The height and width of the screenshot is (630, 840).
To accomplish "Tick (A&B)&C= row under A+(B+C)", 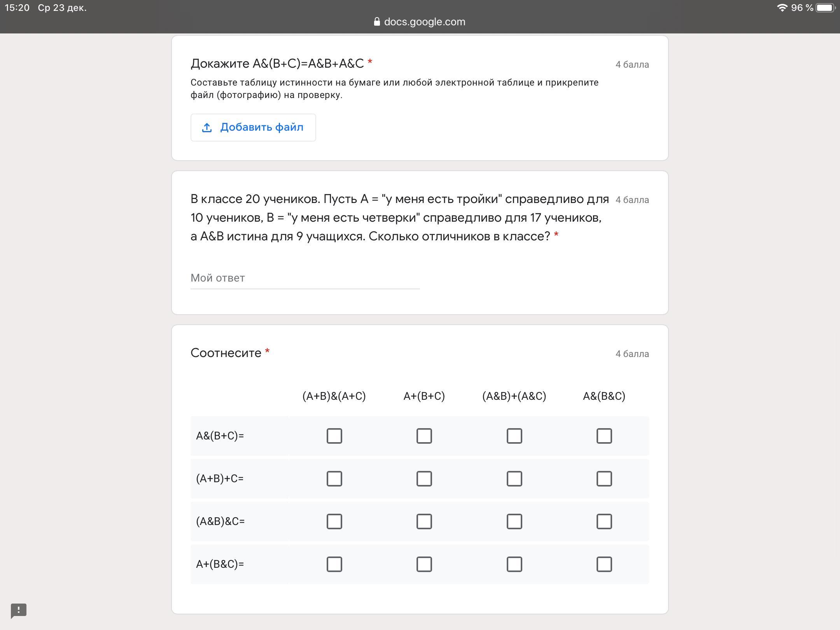I will tap(424, 521).
